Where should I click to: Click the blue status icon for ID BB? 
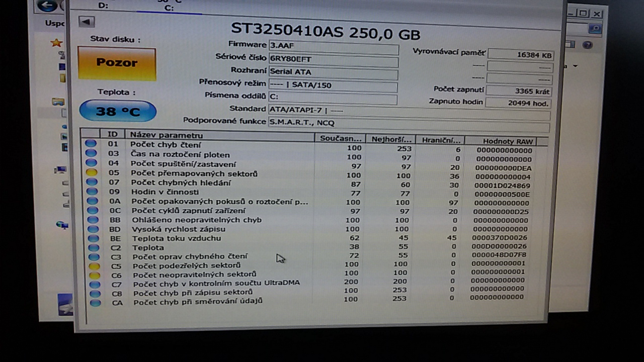pyautogui.click(x=93, y=220)
